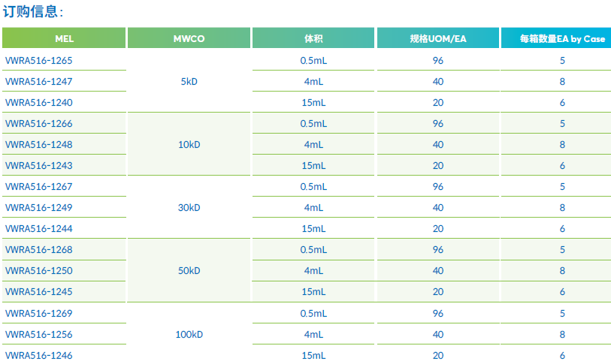Open the VWRA516-1247 product link
The width and height of the screenshot is (611, 364).
(38, 81)
